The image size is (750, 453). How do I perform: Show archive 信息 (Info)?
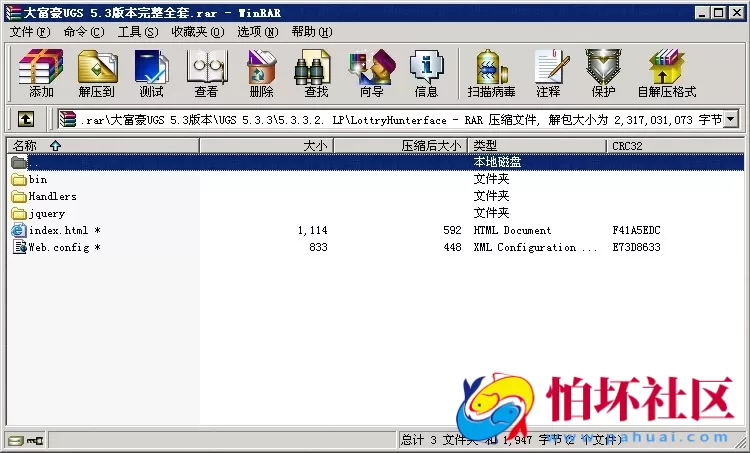[x=426, y=73]
